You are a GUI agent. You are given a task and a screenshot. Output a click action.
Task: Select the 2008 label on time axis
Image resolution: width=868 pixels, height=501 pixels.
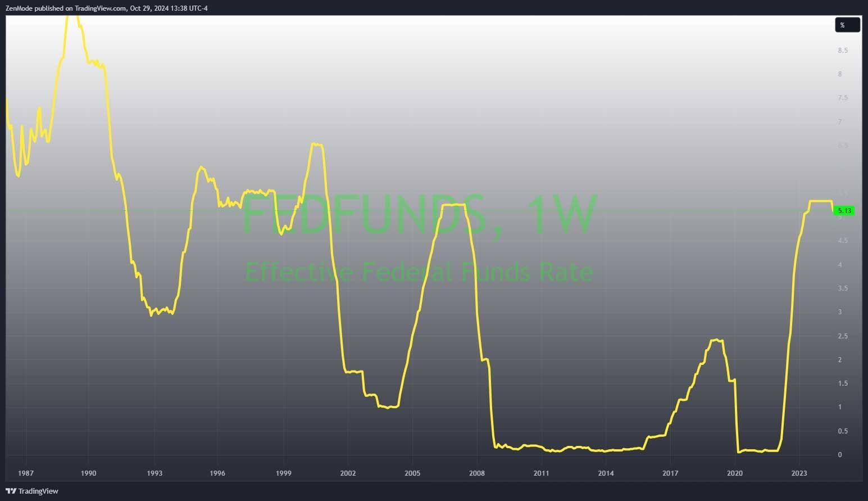477,473
